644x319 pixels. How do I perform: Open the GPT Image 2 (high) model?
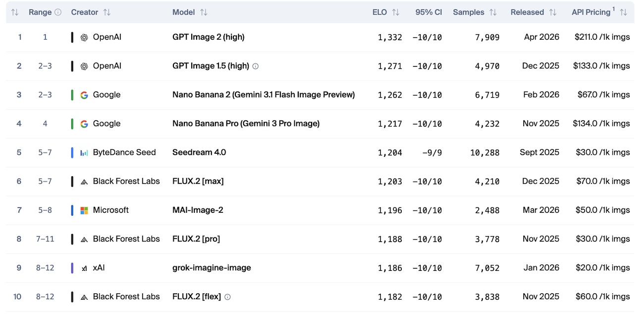(x=208, y=37)
